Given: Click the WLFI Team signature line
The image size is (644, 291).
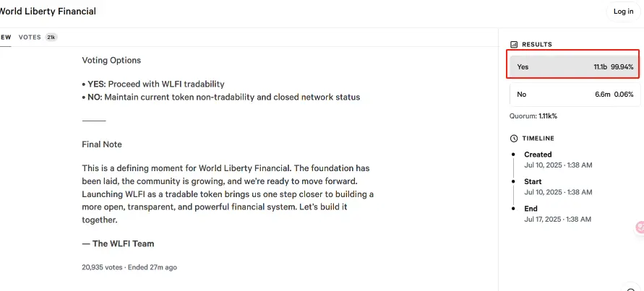Looking at the screenshot, I should click(x=118, y=244).
